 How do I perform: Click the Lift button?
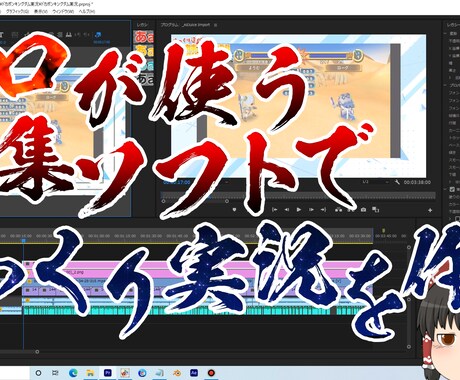pyautogui.click(x=338, y=210)
